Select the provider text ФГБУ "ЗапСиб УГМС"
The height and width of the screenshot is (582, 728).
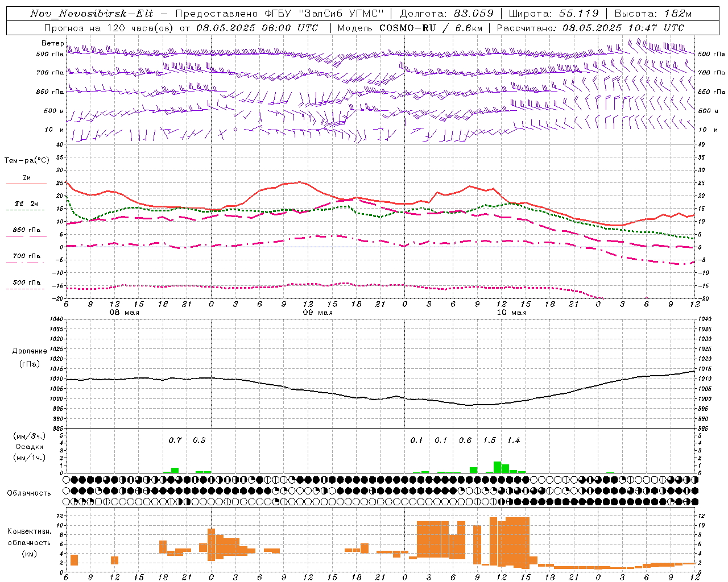pyautogui.click(x=325, y=14)
